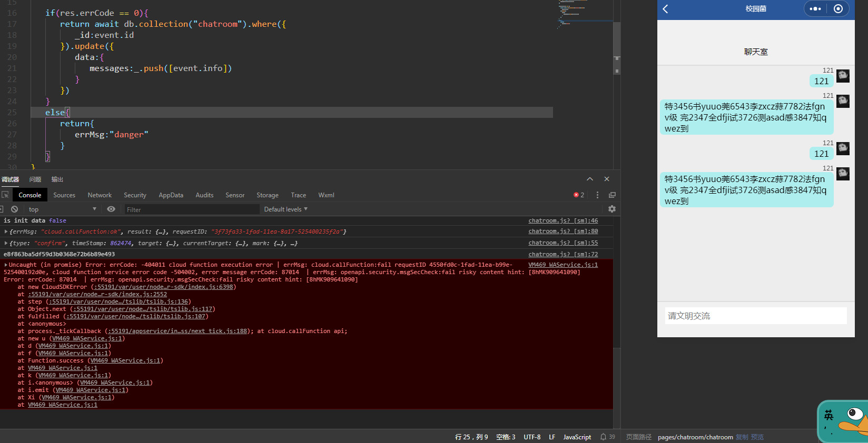
Task: Click the mini program capsule close circle
Action: pos(838,9)
